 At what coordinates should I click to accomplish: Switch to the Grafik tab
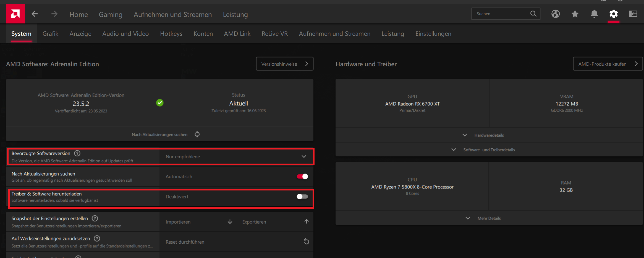(x=50, y=33)
